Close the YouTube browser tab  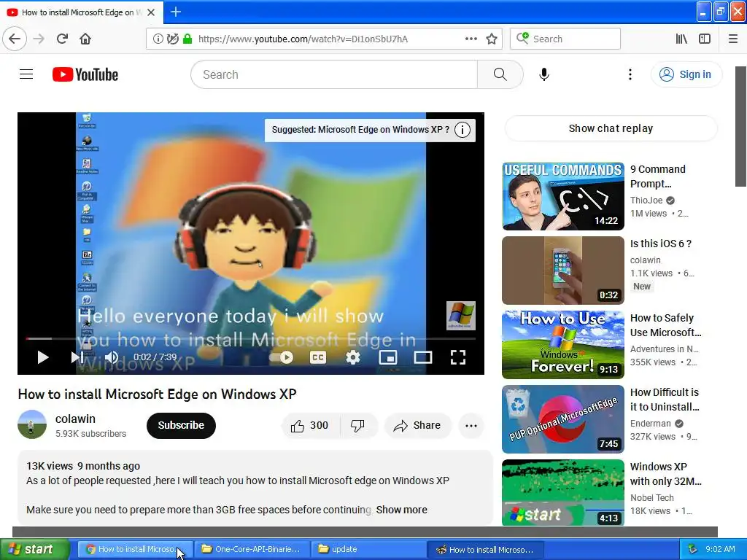tap(151, 12)
